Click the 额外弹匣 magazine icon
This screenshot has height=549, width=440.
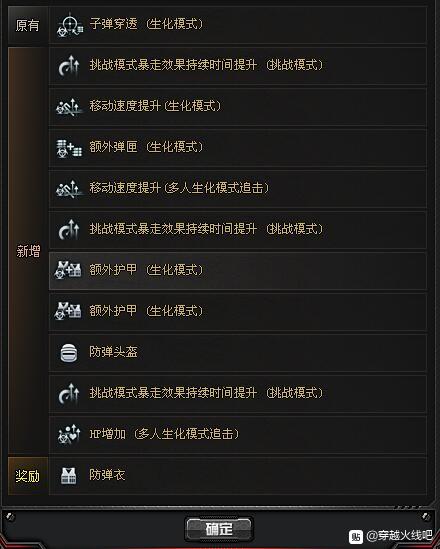coord(69,148)
